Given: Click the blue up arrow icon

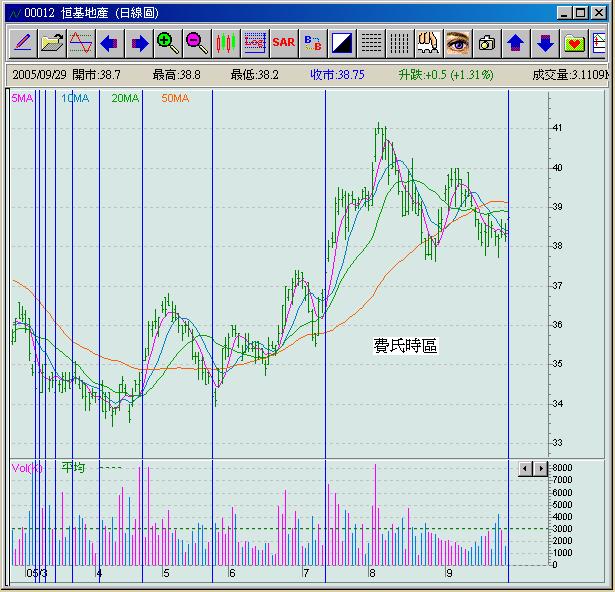Looking at the screenshot, I should click(516, 43).
